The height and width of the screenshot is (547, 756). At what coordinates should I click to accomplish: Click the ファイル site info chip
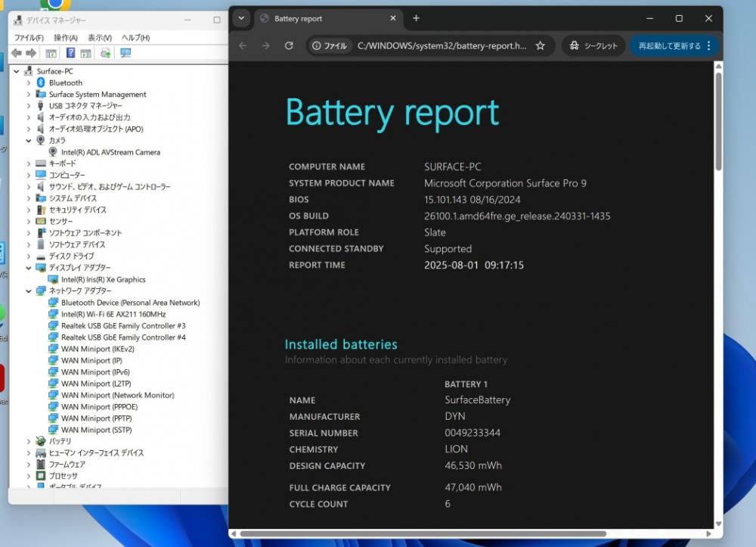click(x=330, y=46)
